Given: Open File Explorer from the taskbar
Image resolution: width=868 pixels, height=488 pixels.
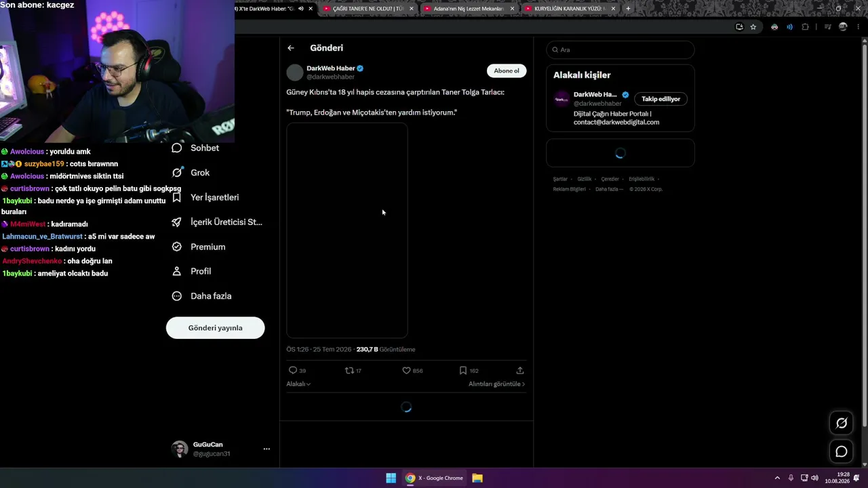Looking at the screenshot, I should pos(477,478).
